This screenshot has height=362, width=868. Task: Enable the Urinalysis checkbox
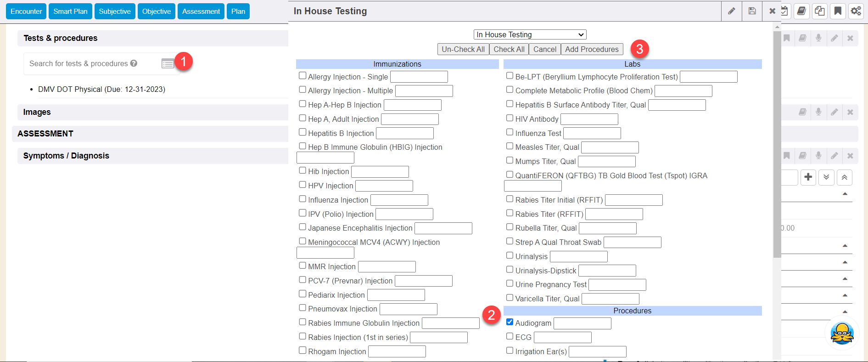coord(510,255)
